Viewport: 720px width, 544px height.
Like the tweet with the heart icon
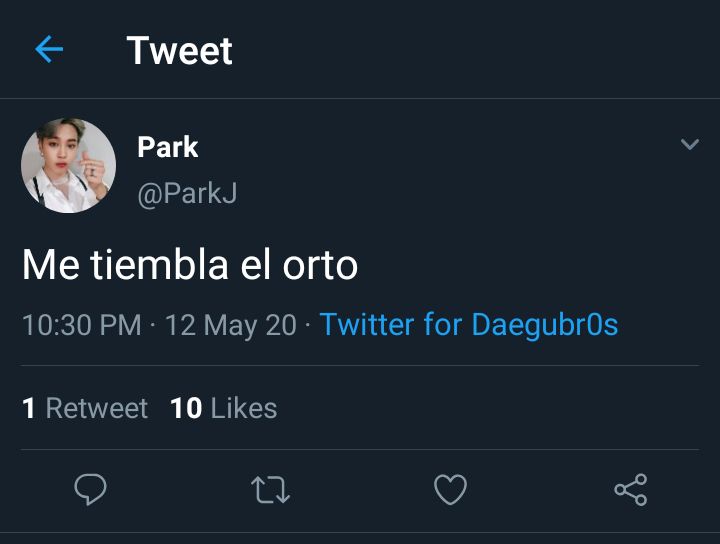coord(450,490)
